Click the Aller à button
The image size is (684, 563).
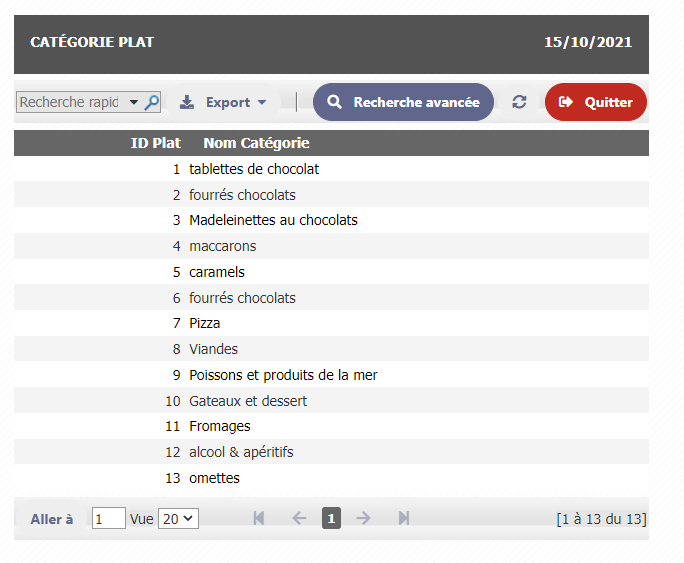tap(51, 519)
